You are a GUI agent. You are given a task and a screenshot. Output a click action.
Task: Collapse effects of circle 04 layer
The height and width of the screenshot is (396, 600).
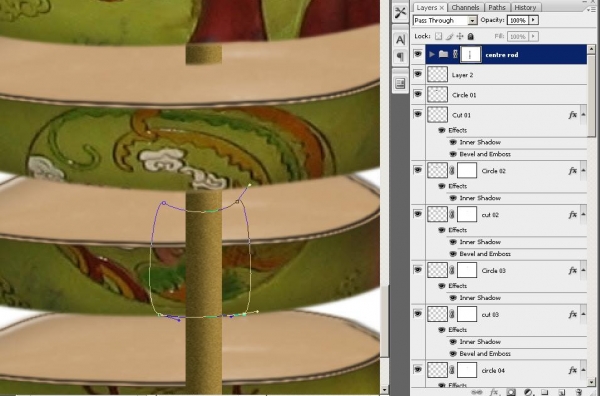(583, 370)
